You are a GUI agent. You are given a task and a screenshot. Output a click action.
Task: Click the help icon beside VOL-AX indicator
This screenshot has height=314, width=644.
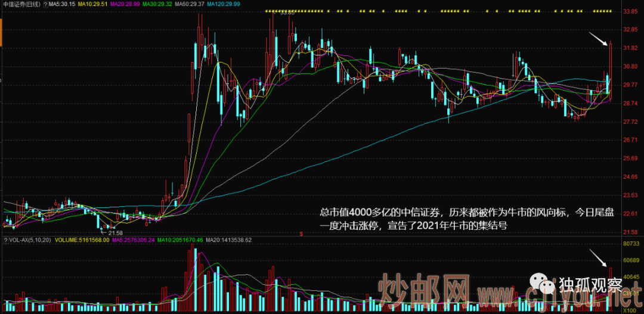pyautogui.click(x=6, y=240)
